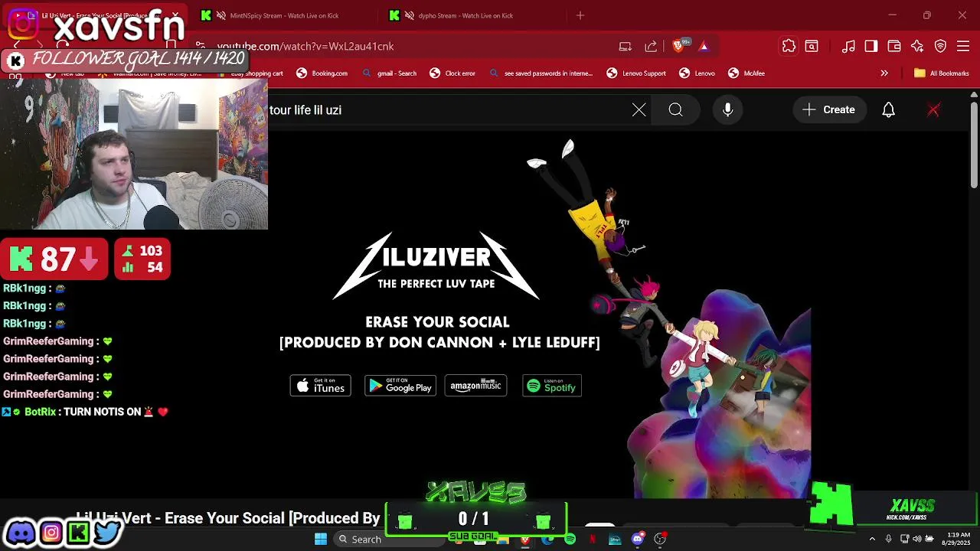Viewport: 980px width, 551px height.
Task: Clear the YouTube search text with the X
Action: point(639,110)
